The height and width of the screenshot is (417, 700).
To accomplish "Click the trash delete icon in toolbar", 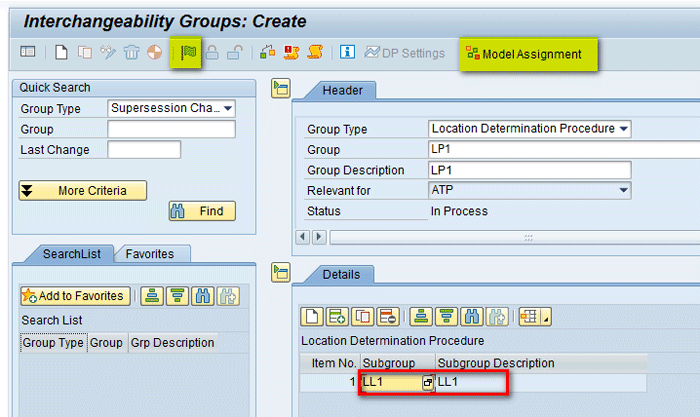I will coord(130,53).
